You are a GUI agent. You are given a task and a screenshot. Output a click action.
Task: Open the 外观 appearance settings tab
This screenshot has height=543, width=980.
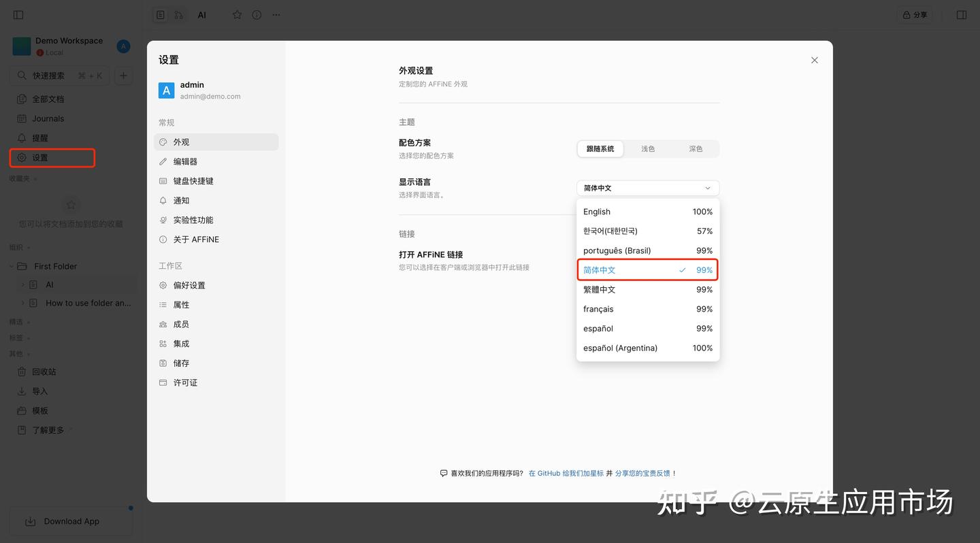point(216,142)
